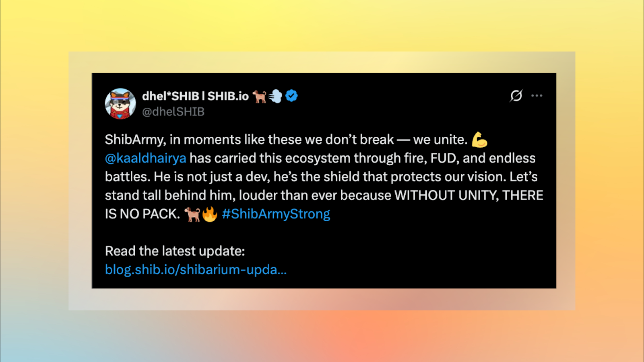
Task: Click the 'WITHOUT UNITY, THERE' text in tweet
Action: click(469, 195)
